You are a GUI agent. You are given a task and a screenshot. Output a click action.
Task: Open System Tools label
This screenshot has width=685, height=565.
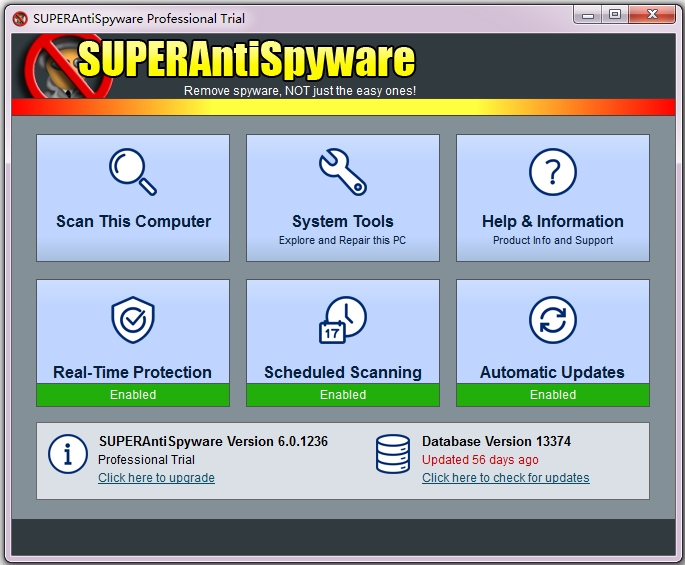click(x=343, y=222)
